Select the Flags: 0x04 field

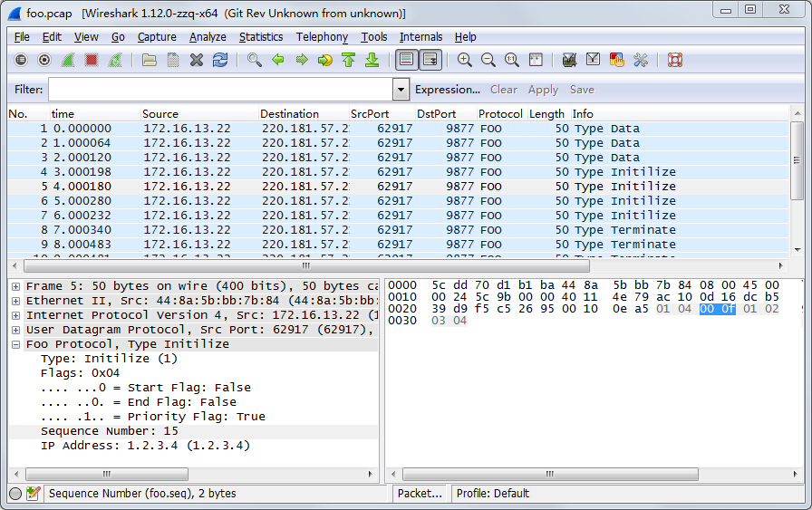point(81,373)
